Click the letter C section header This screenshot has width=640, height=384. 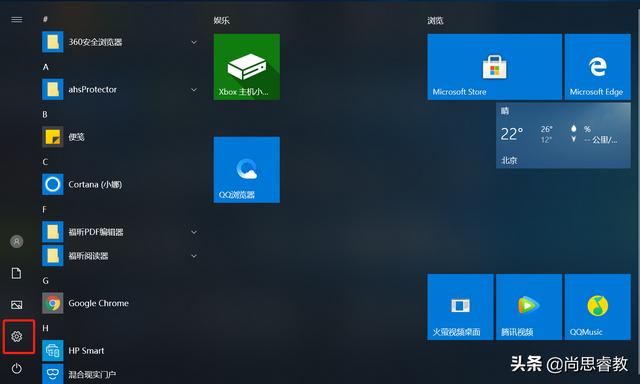point(45,162)
